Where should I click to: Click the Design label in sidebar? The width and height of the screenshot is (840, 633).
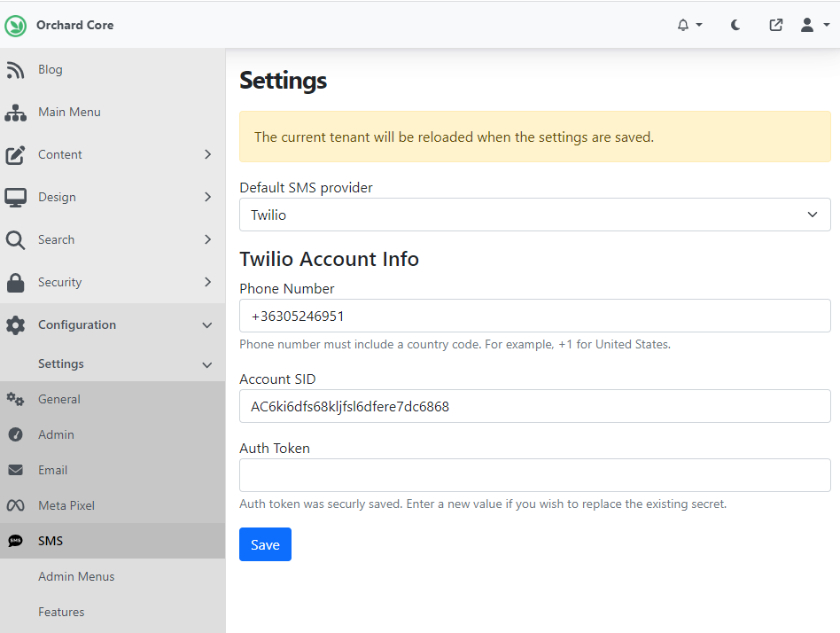click(x=57, y=197)
